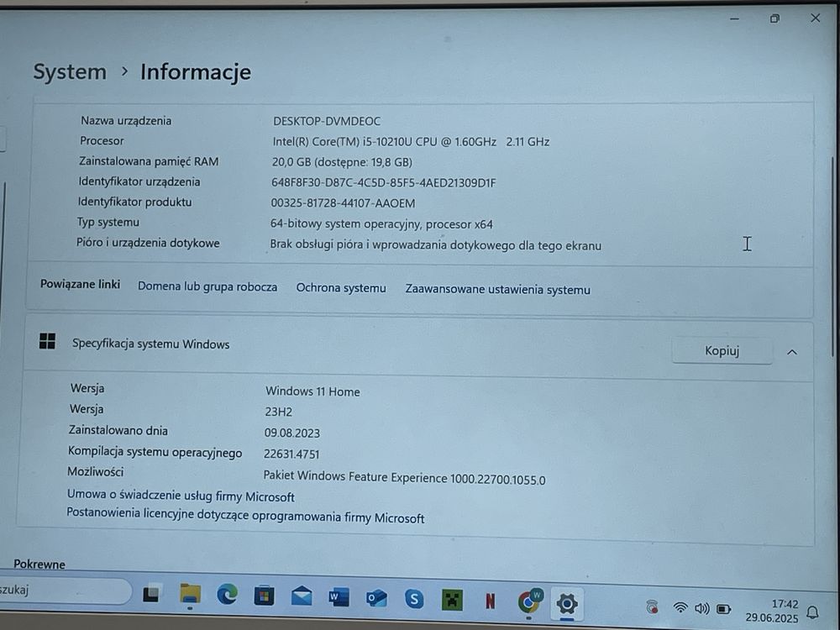The height and width of the screenshot is (630, 840).
Task: Click the Nazwa urządzenia label
Action: [126, 120]
